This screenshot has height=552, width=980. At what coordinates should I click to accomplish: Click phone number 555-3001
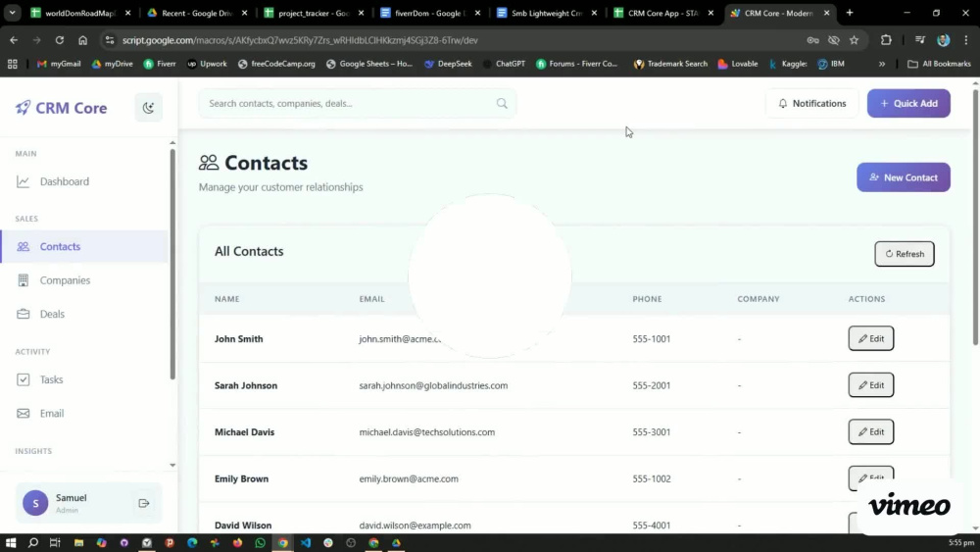[x=652, y=432]
